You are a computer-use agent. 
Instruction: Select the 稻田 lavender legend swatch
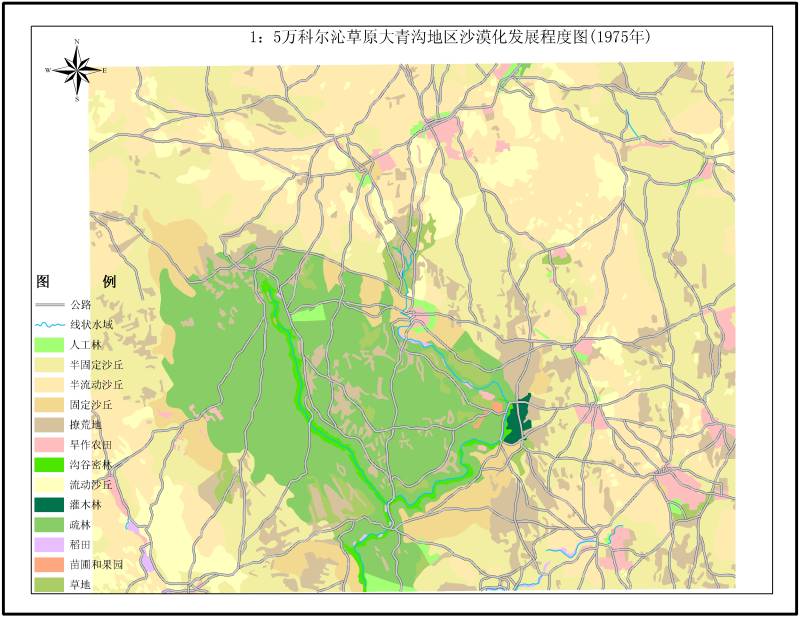coord(50,545)
